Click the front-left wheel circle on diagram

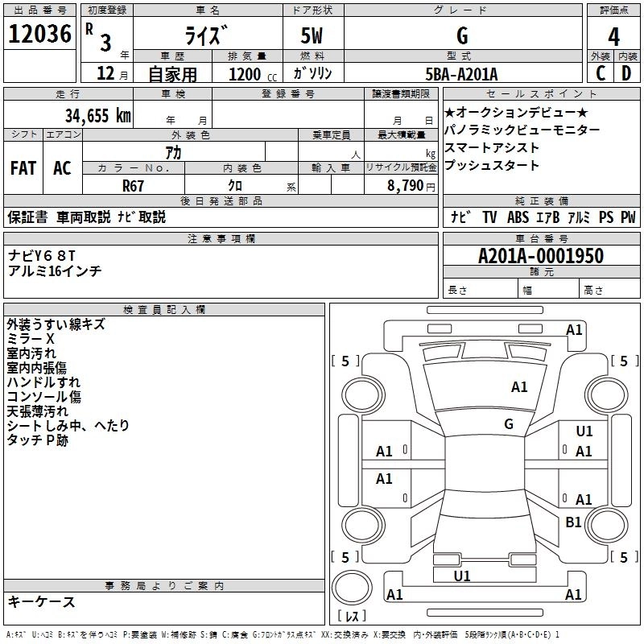tap(363, 395)
